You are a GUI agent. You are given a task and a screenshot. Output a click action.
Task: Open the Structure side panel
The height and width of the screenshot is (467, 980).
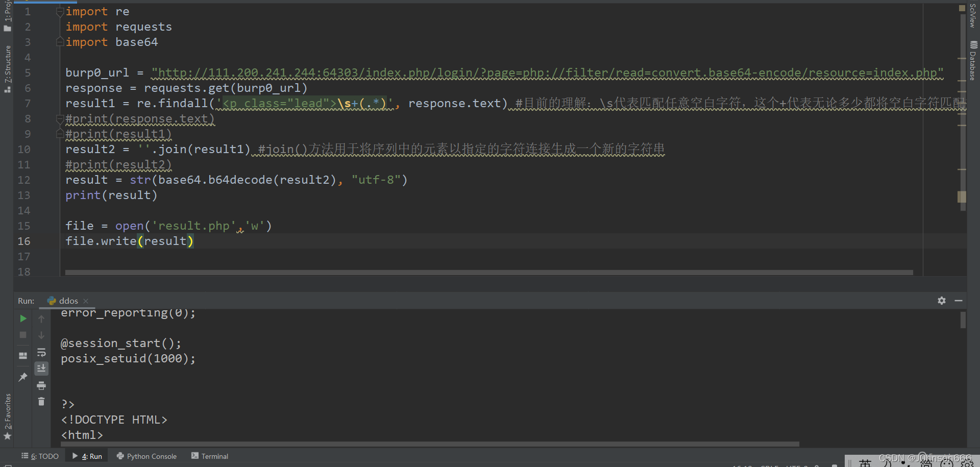[x=7, y=68]
